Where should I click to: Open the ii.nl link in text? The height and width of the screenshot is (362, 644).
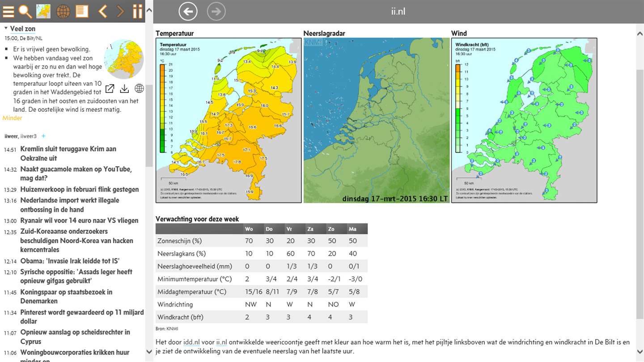point(221,342)
